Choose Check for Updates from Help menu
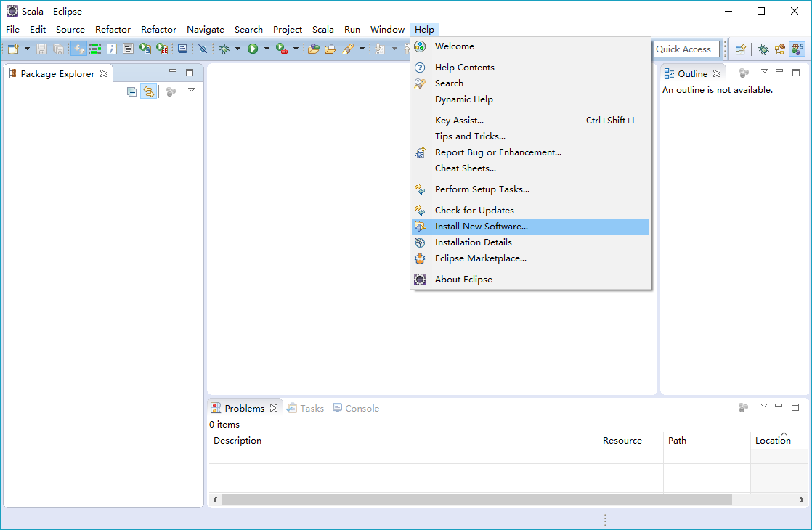 click(474, 211)
